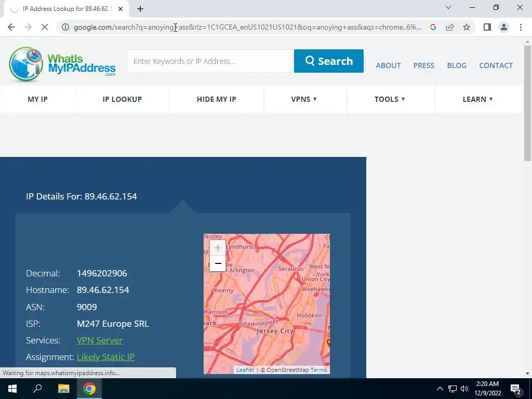Open Chrome profile avatar

tap(504, 27)
